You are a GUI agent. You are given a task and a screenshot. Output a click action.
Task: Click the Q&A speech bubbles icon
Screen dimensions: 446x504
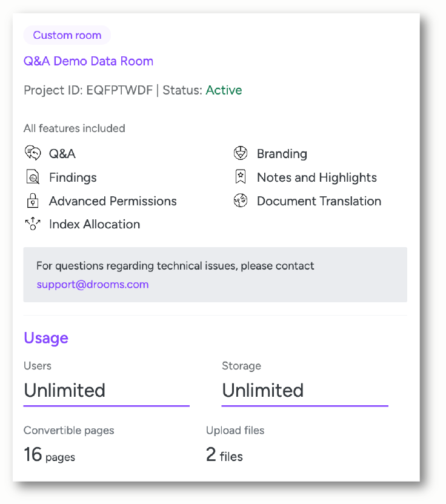pos(33,153)
